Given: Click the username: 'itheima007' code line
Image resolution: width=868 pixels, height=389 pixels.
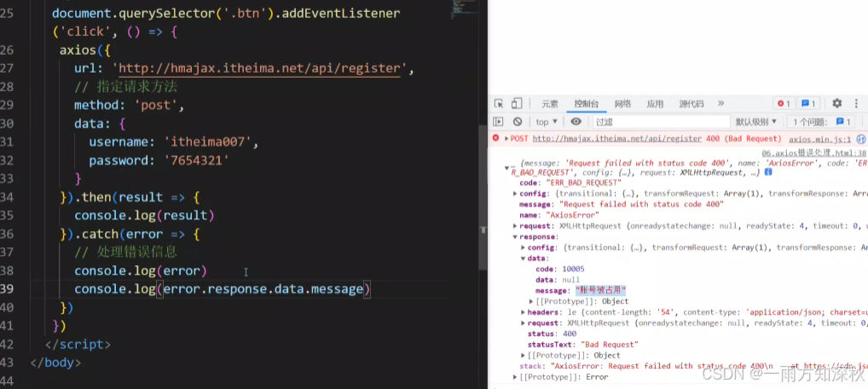Looking at the screenshot, I should [x=174, y=142].
